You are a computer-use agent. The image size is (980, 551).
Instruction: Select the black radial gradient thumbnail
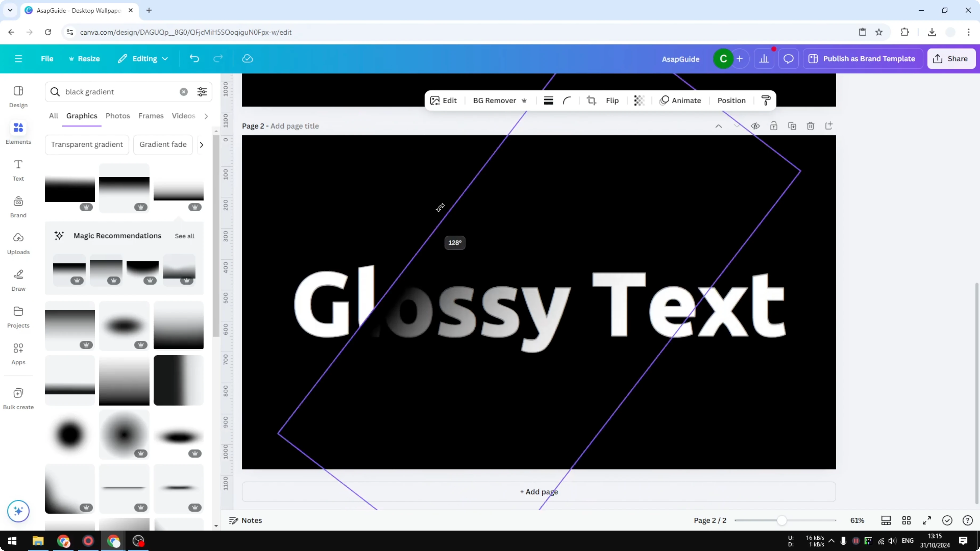69,435
